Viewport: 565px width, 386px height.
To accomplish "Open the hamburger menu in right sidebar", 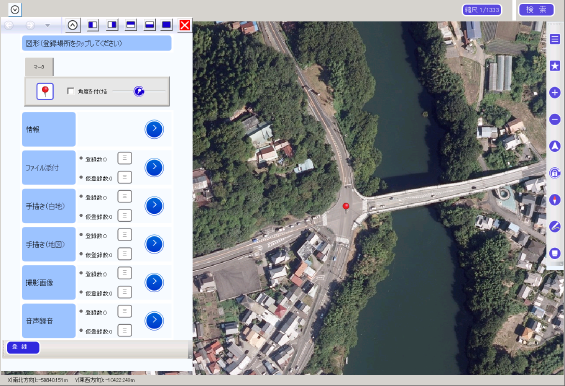I will (x=555, y=39).
